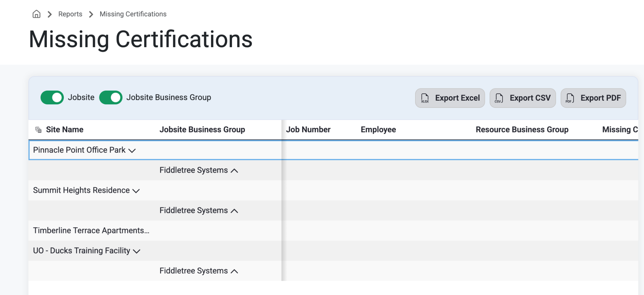Image resolution: width=644 pixels, height=295 pixels.
Task: Click the Missing Certifications breadcrumb
Action: pos(133,14)
